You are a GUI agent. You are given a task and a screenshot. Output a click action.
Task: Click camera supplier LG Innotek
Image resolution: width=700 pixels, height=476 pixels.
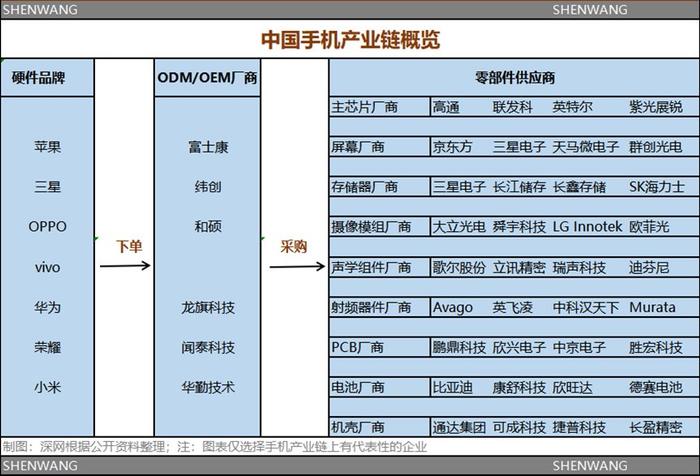[x=588, y=227]
